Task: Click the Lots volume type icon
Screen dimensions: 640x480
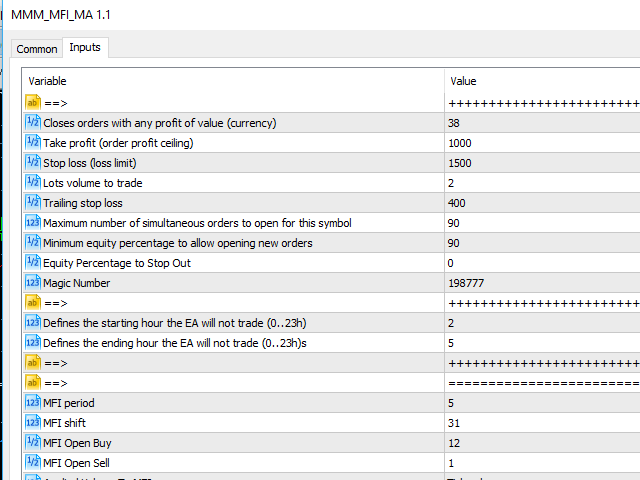Action: (x=32, y=183)
